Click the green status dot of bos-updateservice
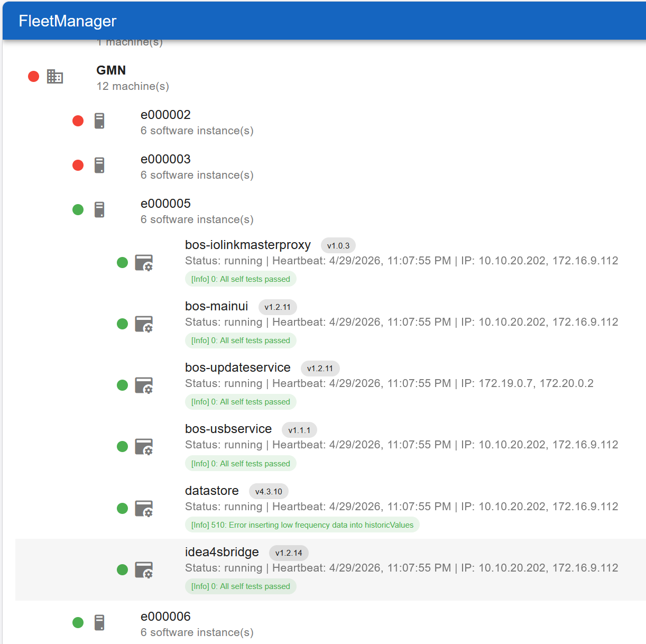 coord(122,385)
